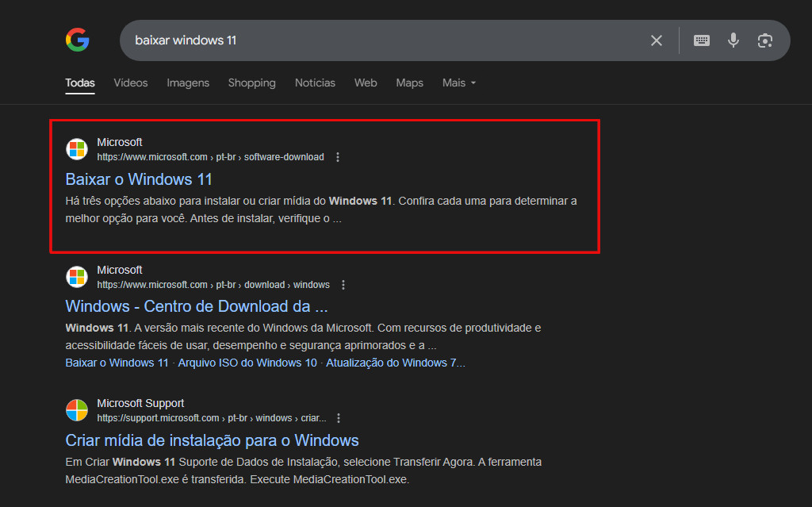Click the Microsoft Support site name
Viewport: 812px width, 507px height.
pyautogui.click(x=140, y=403)
